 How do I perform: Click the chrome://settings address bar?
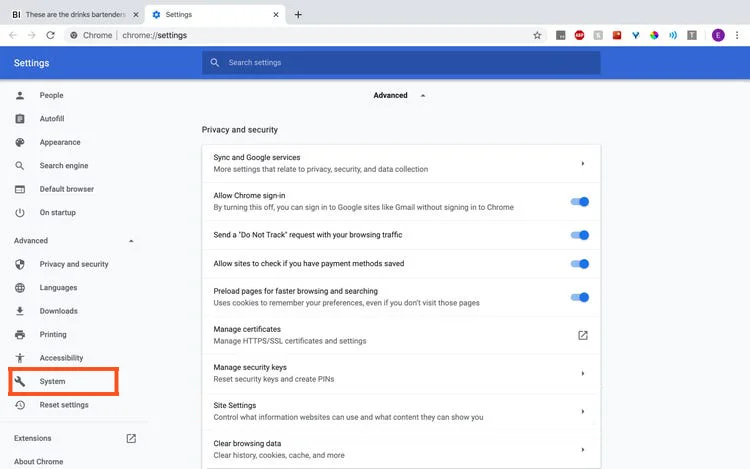tap(154, 35)
